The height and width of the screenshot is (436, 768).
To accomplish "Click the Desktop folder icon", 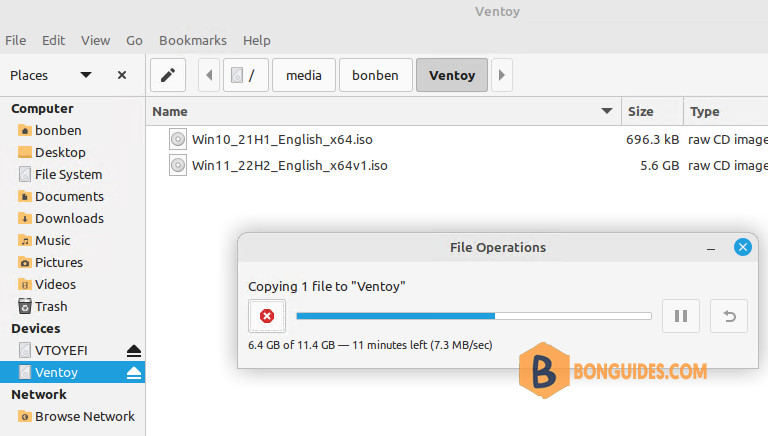I will pos(24,152).
